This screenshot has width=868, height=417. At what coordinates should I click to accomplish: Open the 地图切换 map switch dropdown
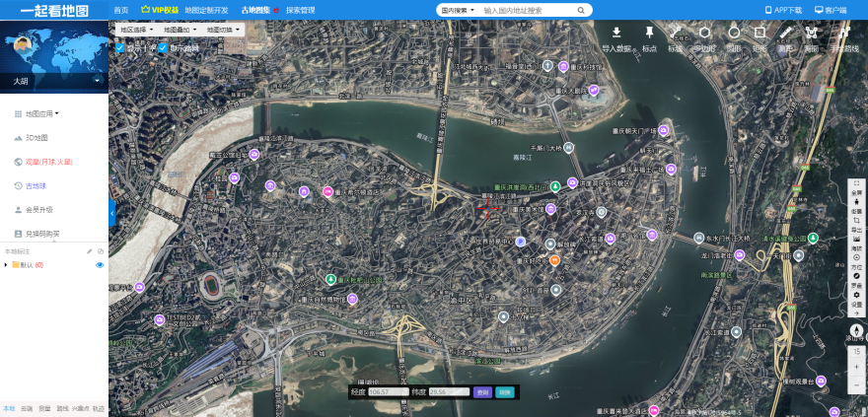click(x=223, y=30)
